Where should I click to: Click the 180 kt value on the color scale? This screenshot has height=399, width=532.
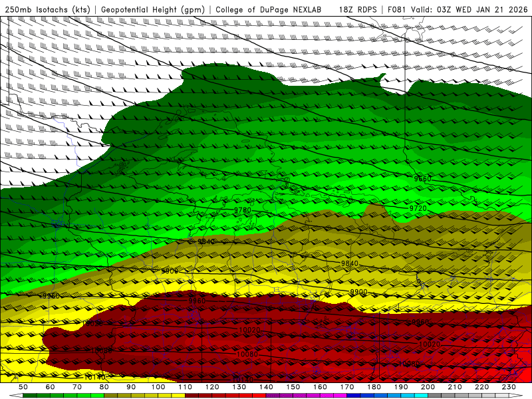tap(374, 387)
